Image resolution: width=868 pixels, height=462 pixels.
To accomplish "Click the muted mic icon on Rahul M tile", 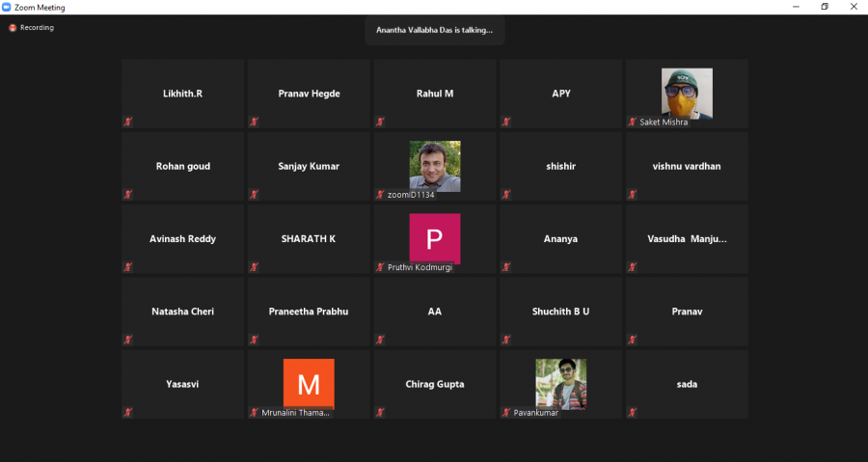I will (380, 122).
